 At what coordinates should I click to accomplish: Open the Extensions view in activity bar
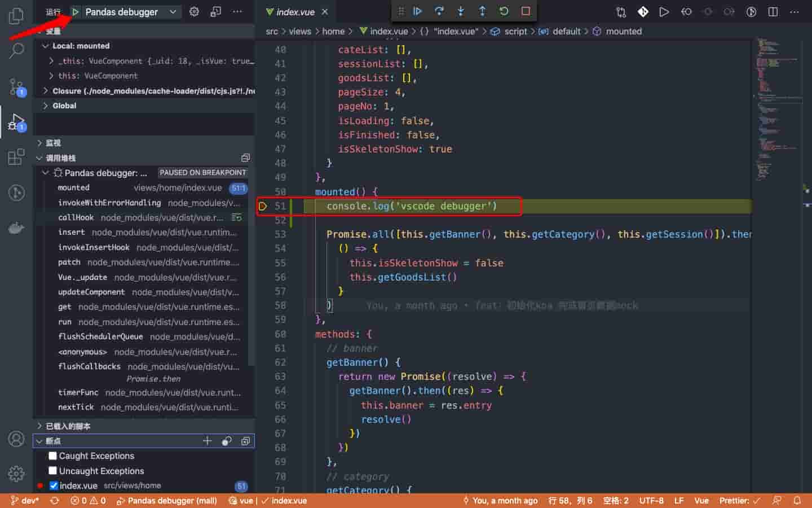click(16, 157)
